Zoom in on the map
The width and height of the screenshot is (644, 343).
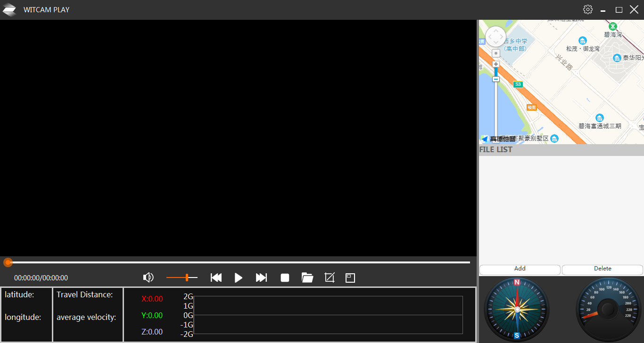coord(496,64)
